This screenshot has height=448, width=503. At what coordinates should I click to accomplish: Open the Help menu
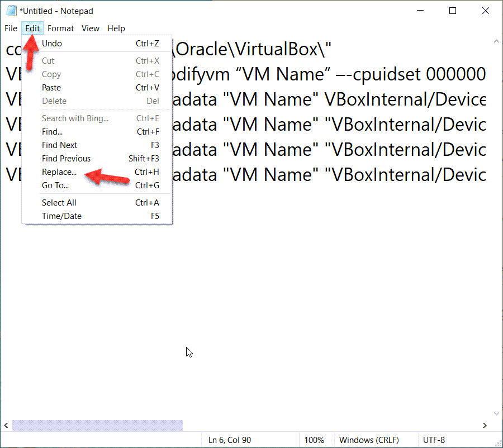click(x=116, y=28)
